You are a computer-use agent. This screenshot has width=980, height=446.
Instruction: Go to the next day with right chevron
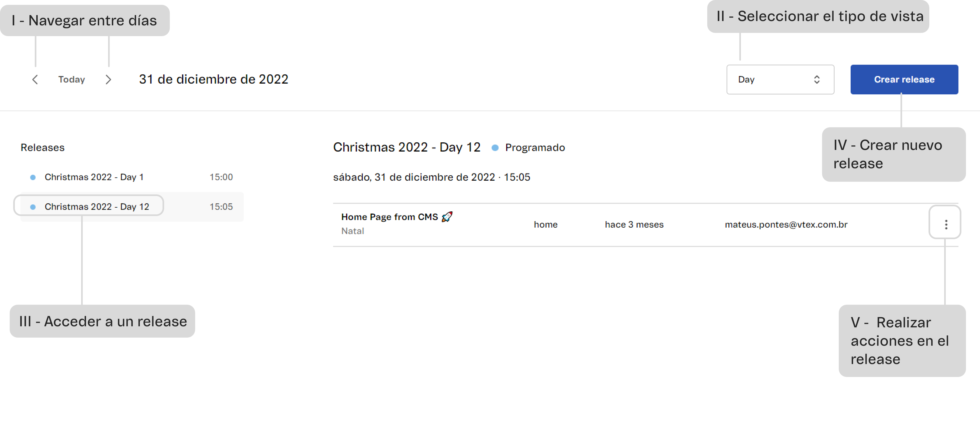tap(108, 80)
